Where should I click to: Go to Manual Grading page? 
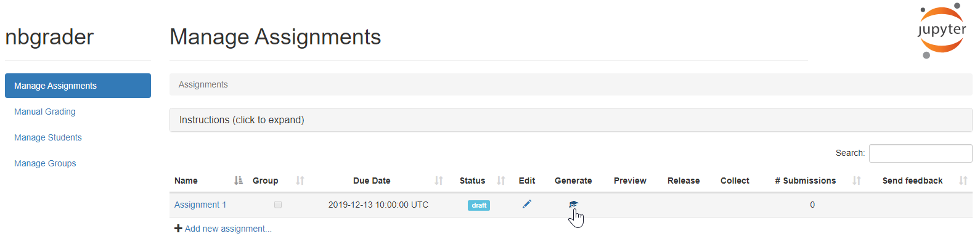(x=45, y=112)
